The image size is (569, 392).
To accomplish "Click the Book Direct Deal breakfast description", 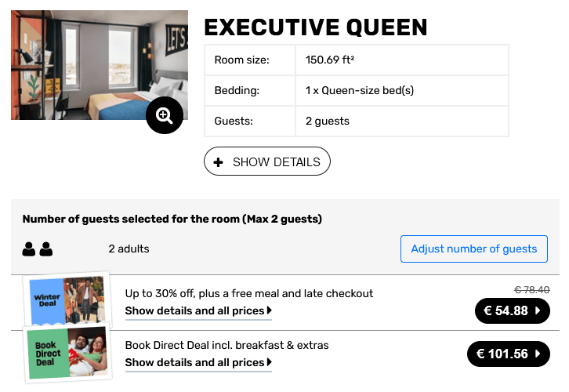I will click(x=227, y=345).
